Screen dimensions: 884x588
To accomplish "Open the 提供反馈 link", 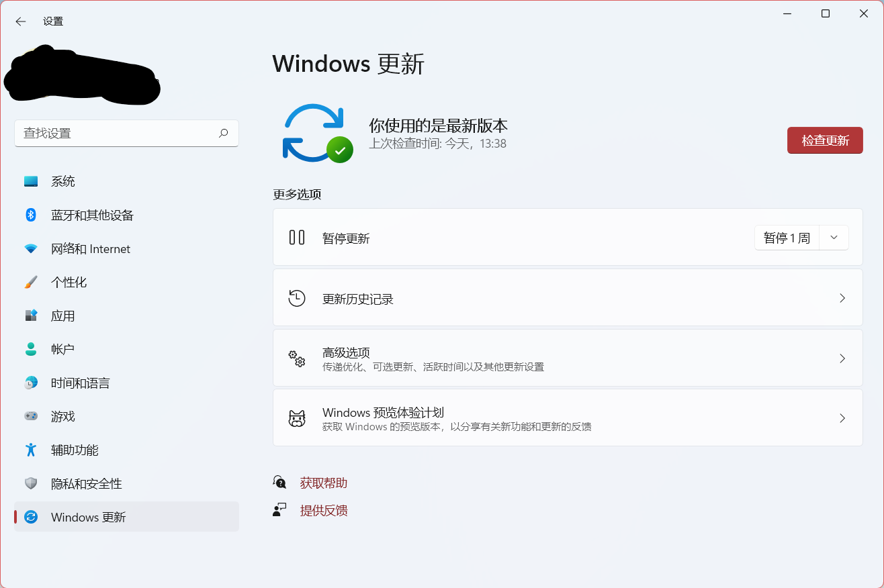I will click(x=324, y=510).
